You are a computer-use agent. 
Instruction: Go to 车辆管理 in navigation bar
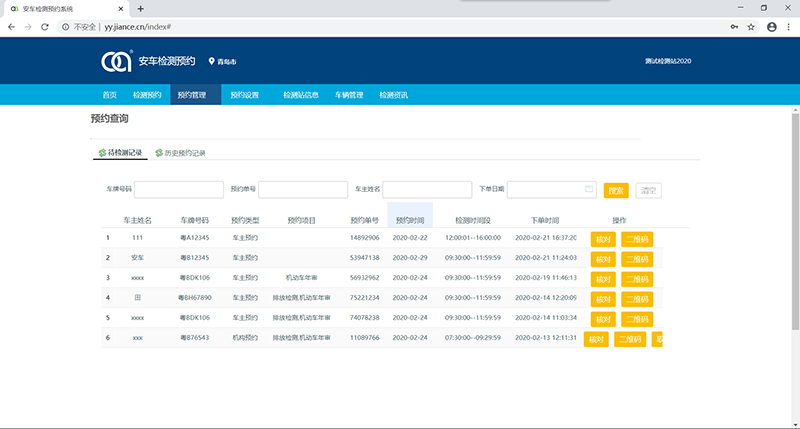(349, 95)
